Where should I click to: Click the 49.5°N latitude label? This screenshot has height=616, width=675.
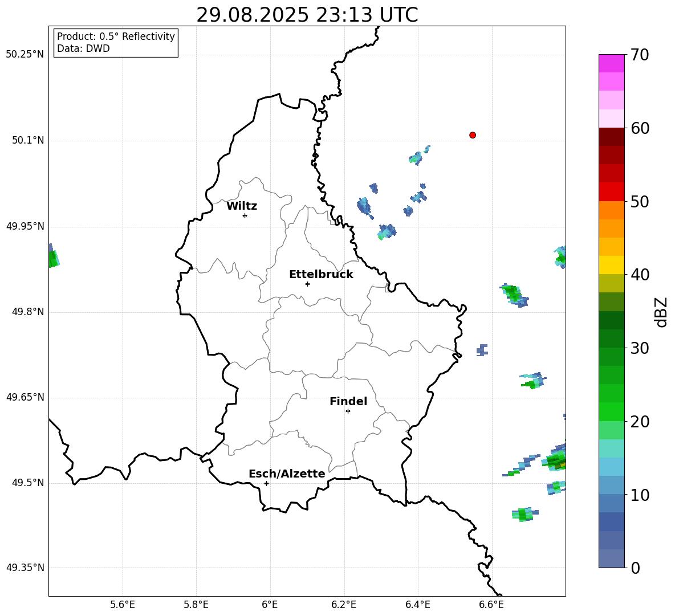pos(29,483)
